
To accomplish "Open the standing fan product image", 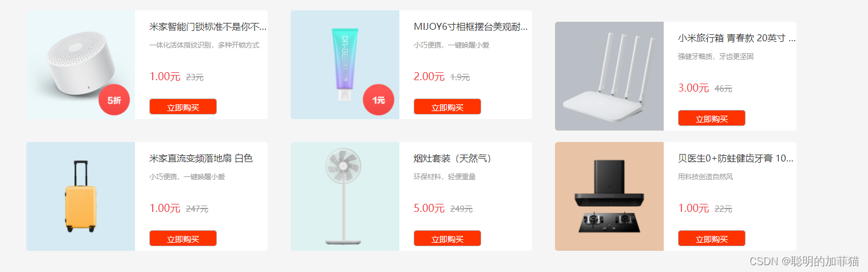I will (x=345, y=196).
